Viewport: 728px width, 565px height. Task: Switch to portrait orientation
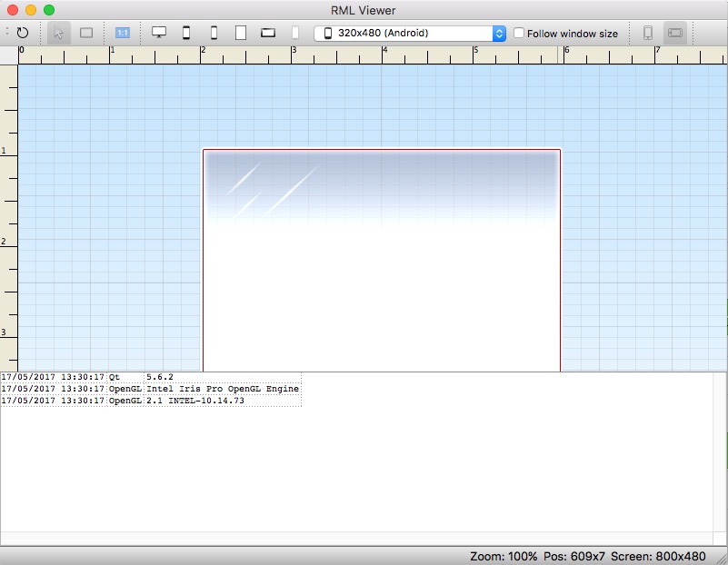648,33
